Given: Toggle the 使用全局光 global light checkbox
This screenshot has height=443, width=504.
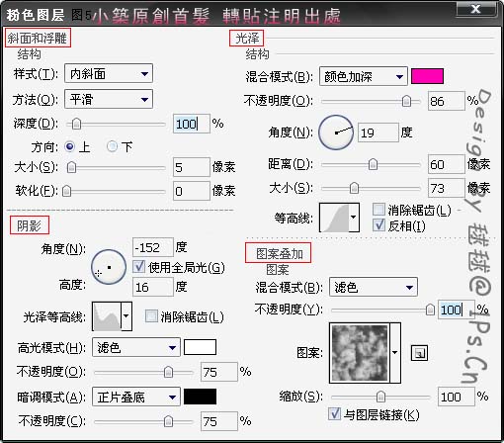Looking at the screenshot, I should pos(139,267).
